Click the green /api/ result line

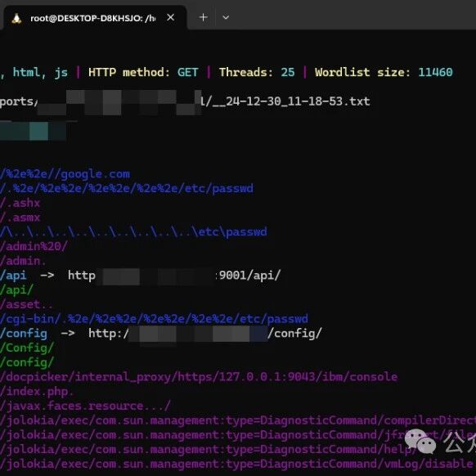(x=16, y=290)
